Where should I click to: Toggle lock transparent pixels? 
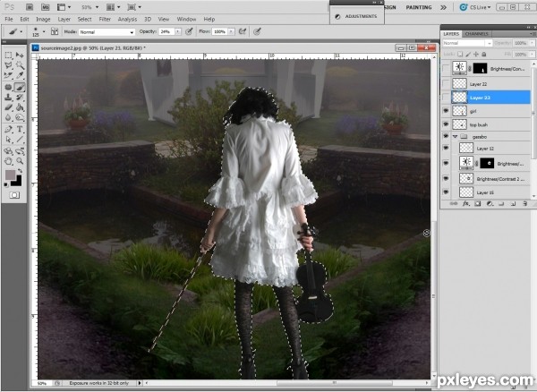460,54
